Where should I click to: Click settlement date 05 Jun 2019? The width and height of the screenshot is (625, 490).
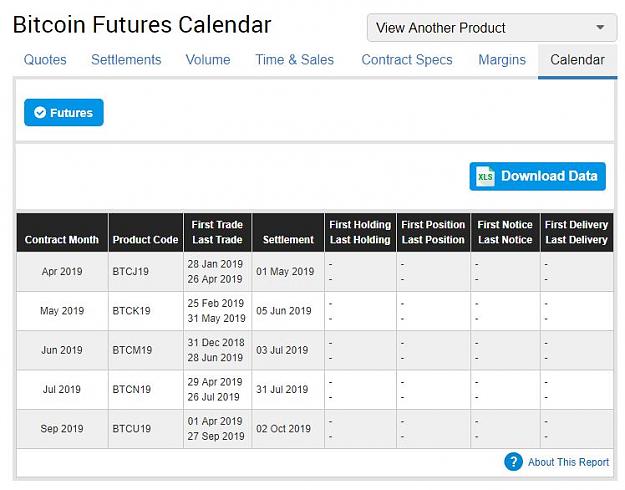pos(283,311)
